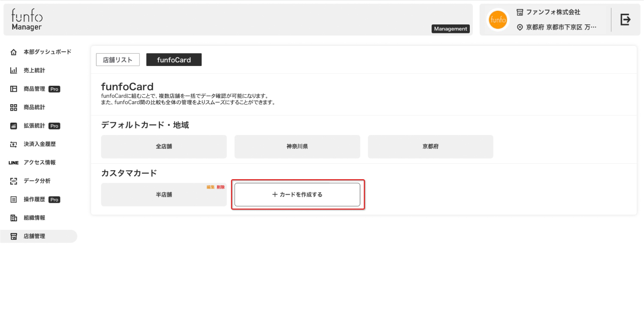The width and height of the screenshot is (644, 325).
Task: Click the shop icon beside 店舗管理
Action: click(14, 236)
